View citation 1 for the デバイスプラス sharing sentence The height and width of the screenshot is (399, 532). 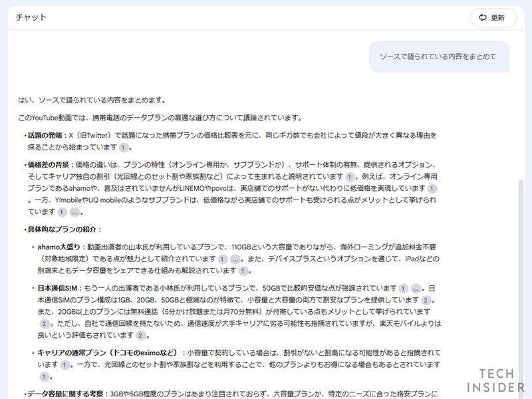tap(244, 271)
